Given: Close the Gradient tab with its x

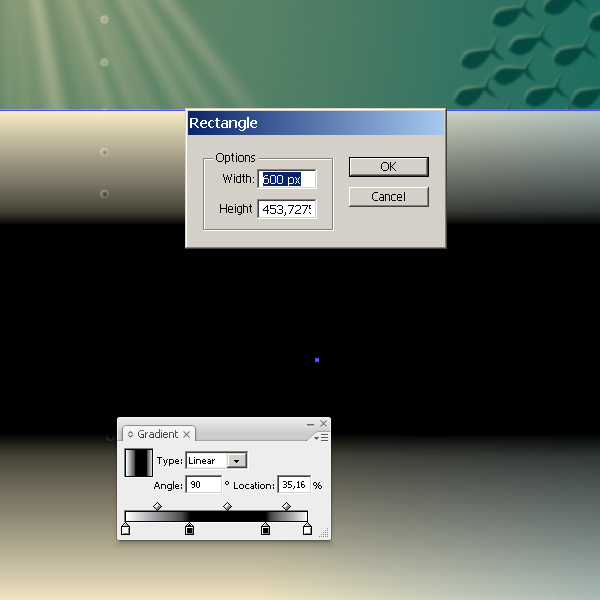Looking at the screenshot, I should (x=186, y=434).
